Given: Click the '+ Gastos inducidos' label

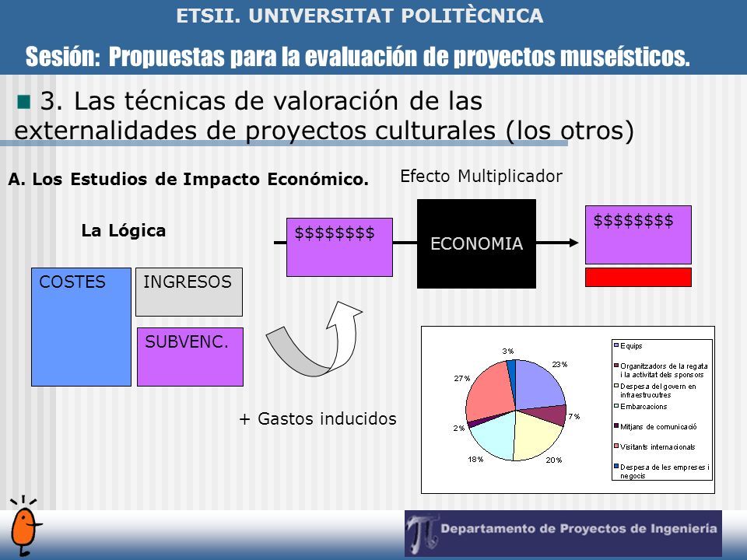Looking at the screenshot, I should coord(317,418).
